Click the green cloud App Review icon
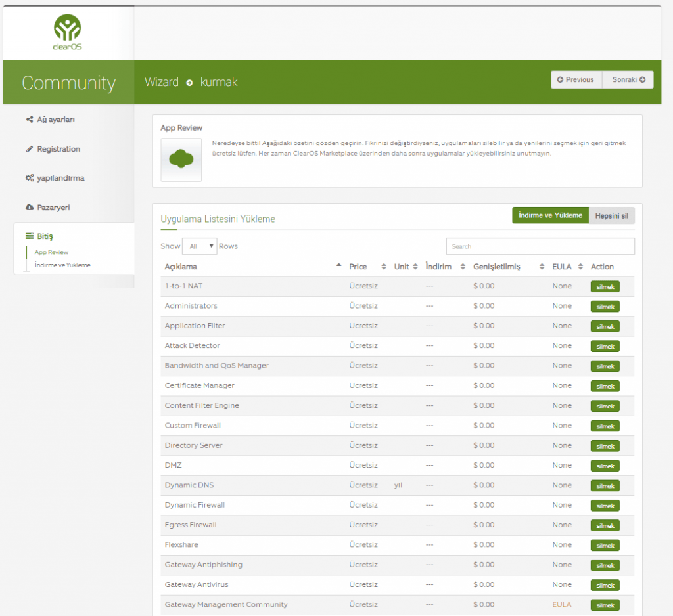 click(181, 159)
